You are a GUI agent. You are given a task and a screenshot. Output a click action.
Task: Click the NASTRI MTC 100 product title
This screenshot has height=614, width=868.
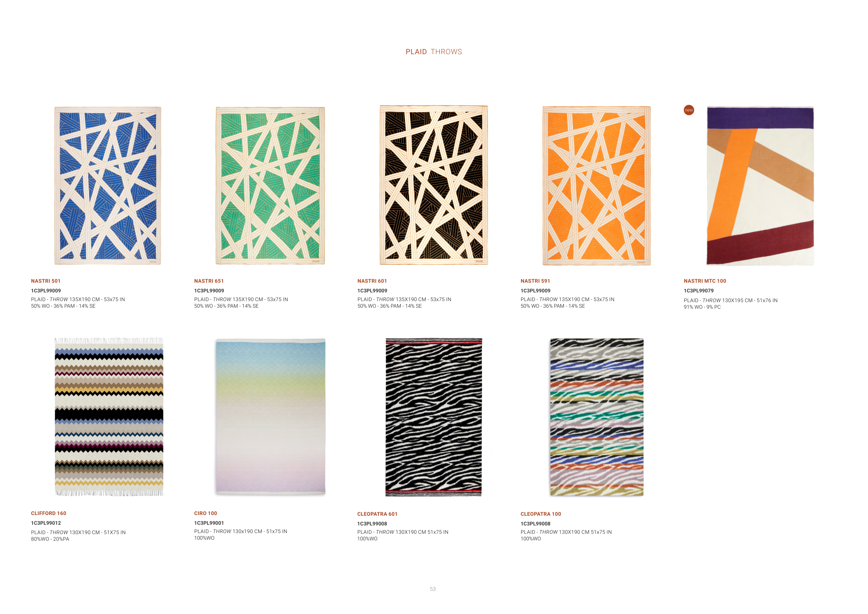point(705,281)
